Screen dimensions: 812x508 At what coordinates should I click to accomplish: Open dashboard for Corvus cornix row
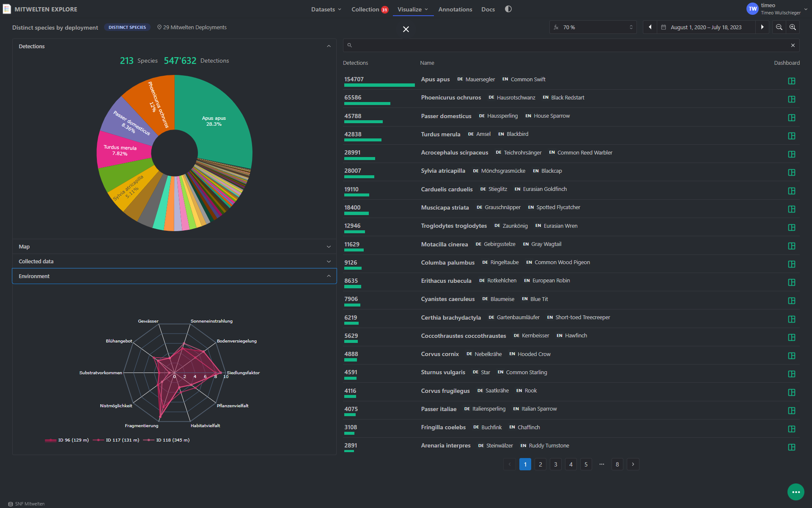(792, 356)
